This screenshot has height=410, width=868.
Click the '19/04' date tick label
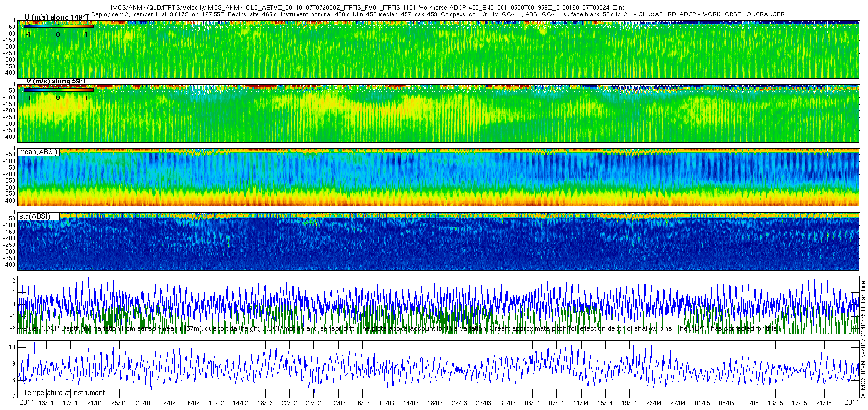[x=629, y=403]
